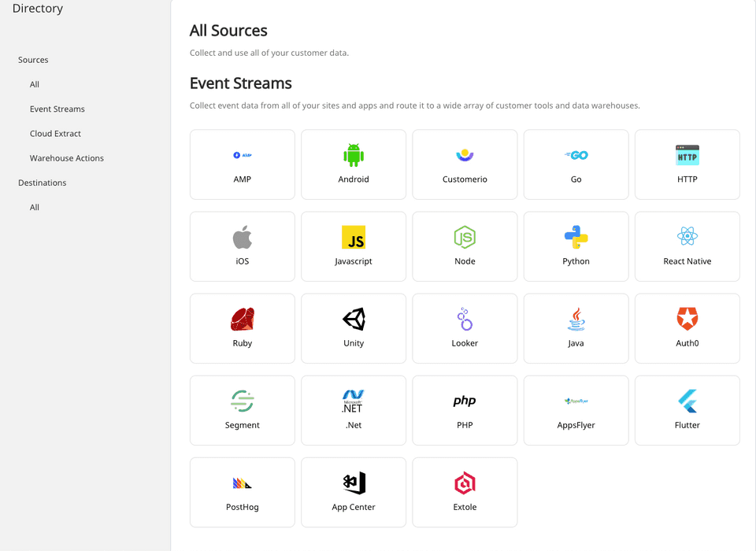Select the Go source
Viewport: 756px width, 551px height.
click(576, 165)
